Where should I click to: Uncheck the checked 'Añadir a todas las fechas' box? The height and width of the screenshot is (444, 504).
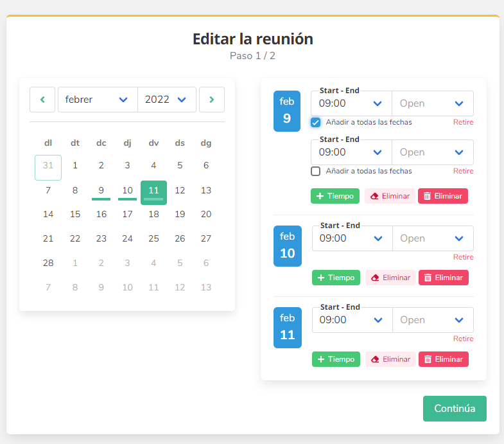point(315,122)
